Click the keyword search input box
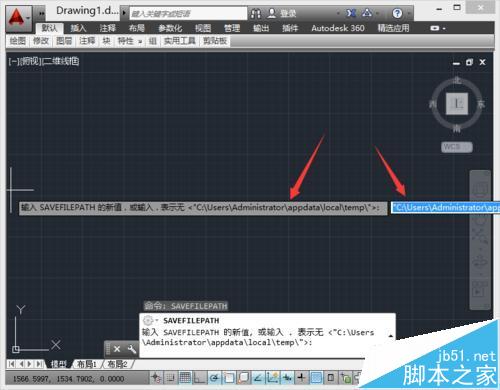 pos(188,14)
